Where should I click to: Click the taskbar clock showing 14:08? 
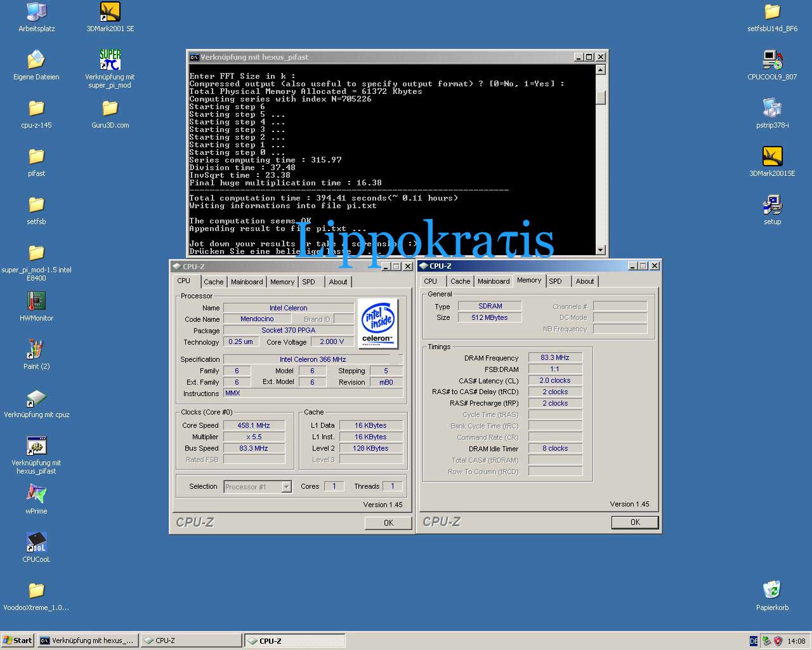click(796, 641)
